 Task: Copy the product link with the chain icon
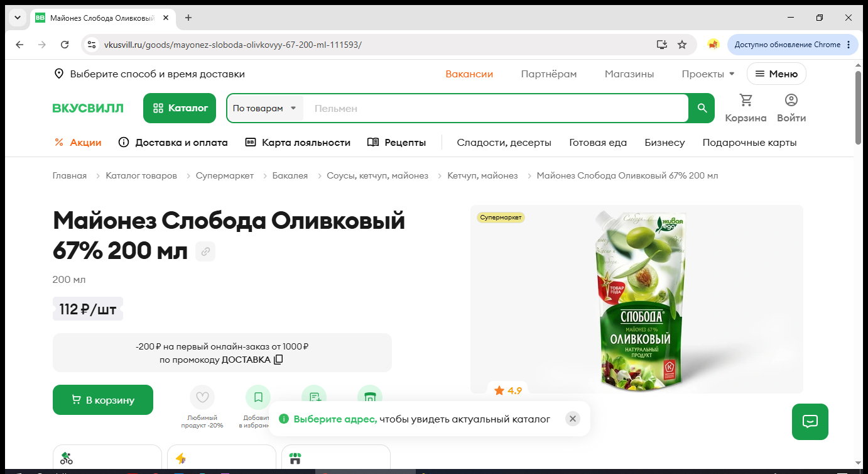[x=205, y=252]
